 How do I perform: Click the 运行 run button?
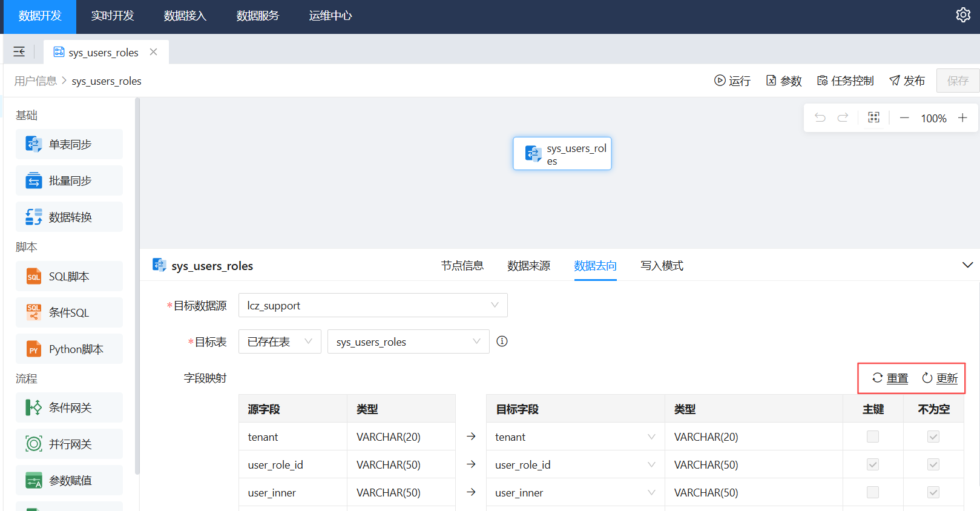coord(732,81)
